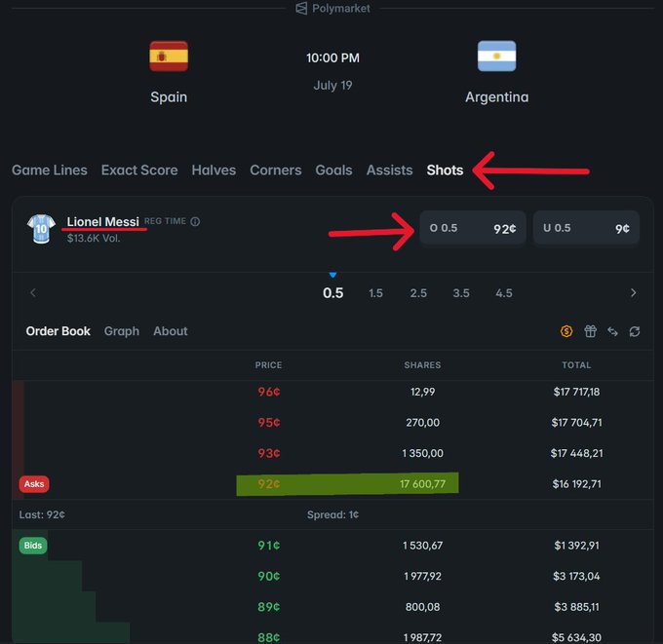The width and height of the screenshot is (663, 644).
Task: Open the Game Lines tab
Action: [50, 170]
